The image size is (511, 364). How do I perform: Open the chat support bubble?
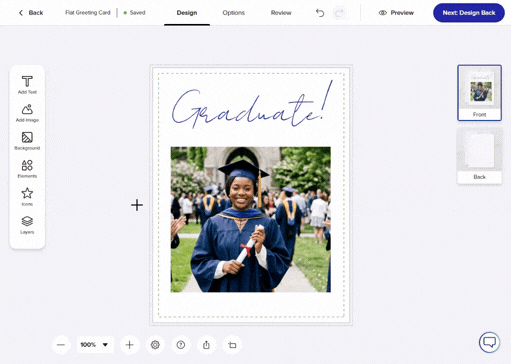489,342
